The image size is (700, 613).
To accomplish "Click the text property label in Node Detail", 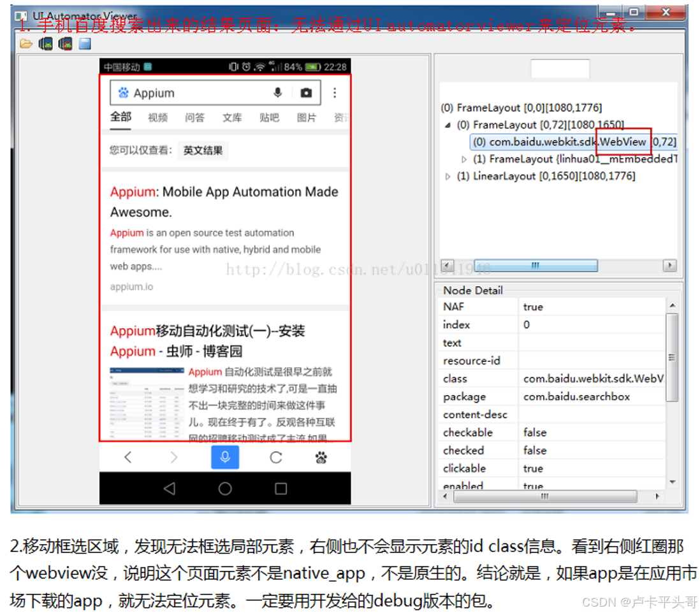I will [452, 343].
